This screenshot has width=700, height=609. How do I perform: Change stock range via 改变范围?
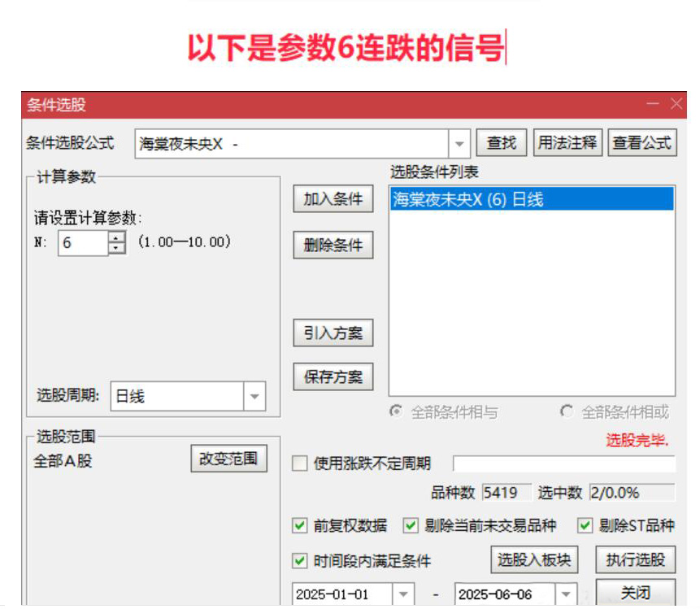point(230,458)
